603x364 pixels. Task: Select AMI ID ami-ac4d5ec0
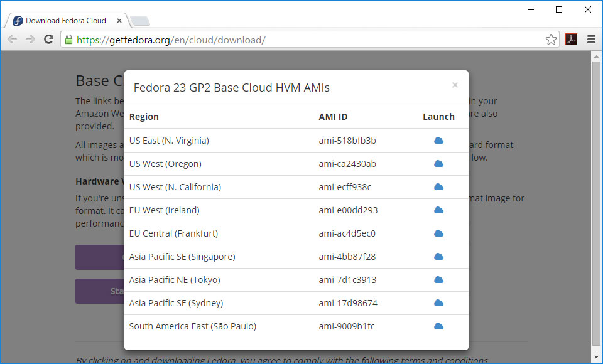tap(347, 233)
